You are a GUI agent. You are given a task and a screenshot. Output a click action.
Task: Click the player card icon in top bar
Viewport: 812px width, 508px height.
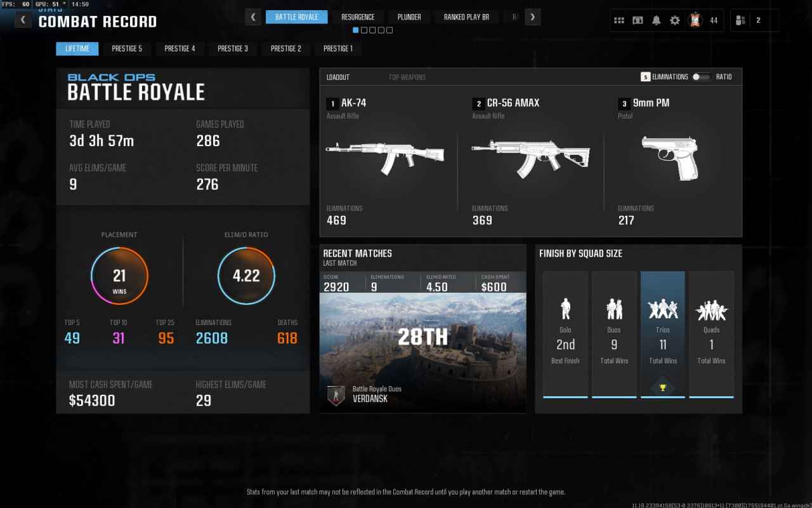[x=638, y=20]
